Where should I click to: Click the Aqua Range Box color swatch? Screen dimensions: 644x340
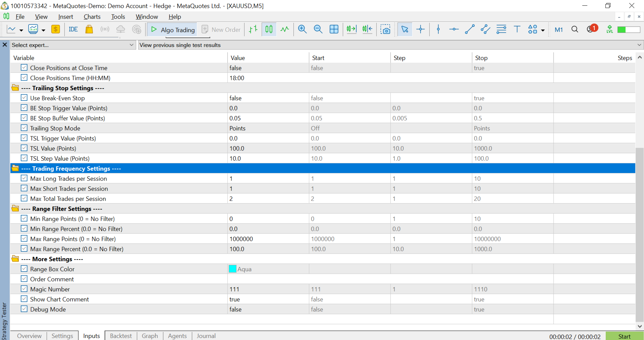(x=232, y=269)
